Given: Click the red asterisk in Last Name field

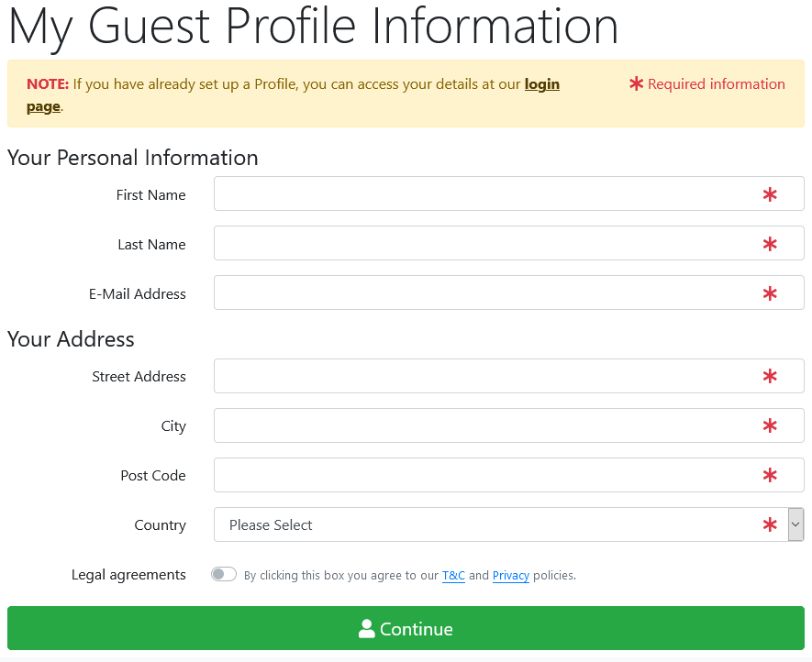Looking at the screenshot, I should (x=770, y=244).
